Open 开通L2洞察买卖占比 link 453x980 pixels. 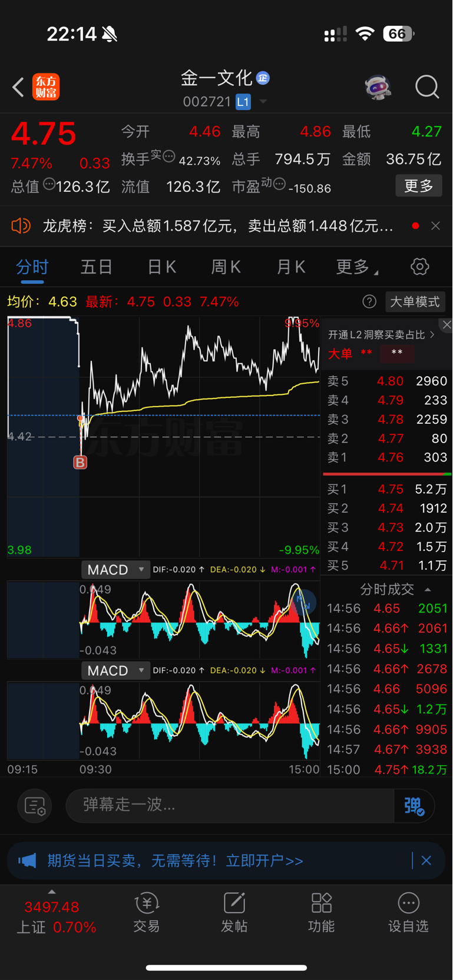click(381, 335)
